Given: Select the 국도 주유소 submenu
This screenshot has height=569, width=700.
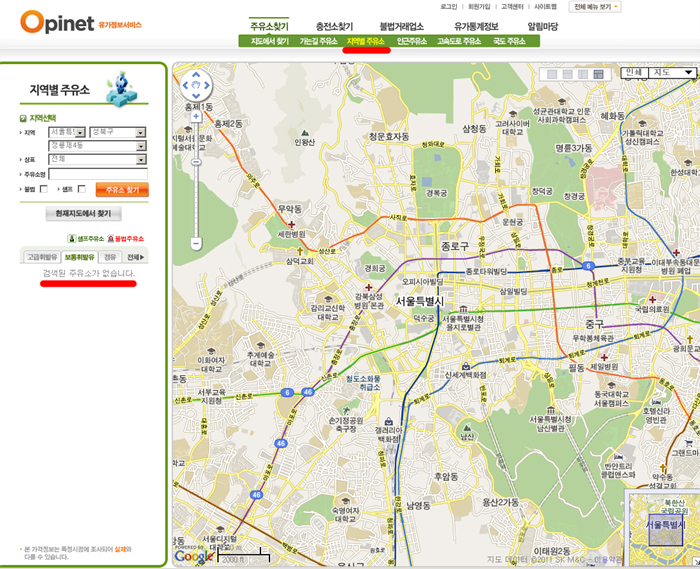Looking at the screenshot, I should (x=509, y=42).
